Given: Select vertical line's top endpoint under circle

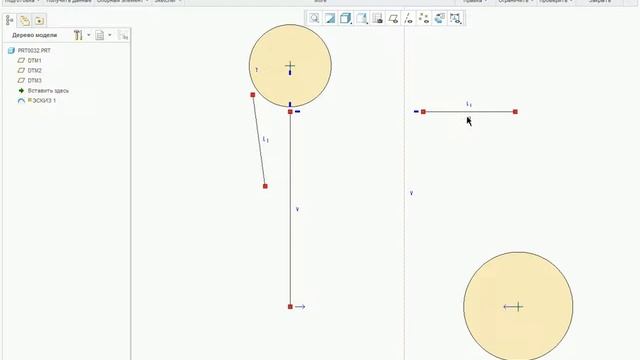Looking at the screenshot, I should (x=290, y=112).
